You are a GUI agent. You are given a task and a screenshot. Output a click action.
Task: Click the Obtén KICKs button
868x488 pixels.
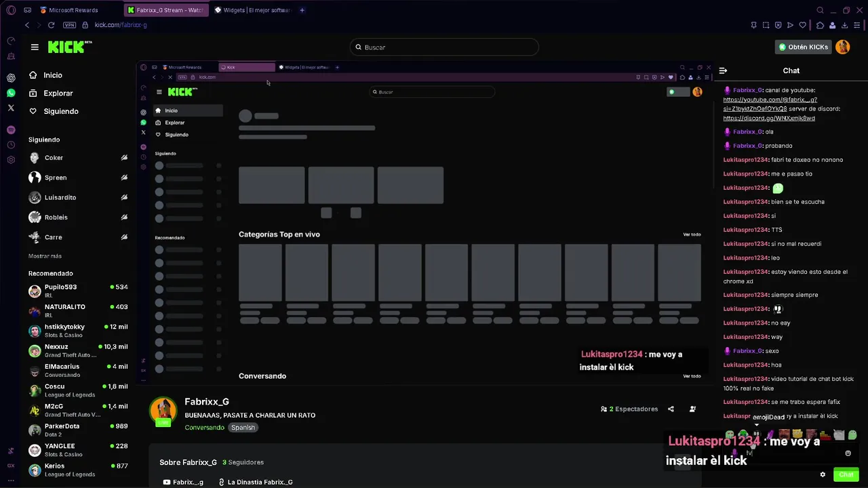point(804,47)
